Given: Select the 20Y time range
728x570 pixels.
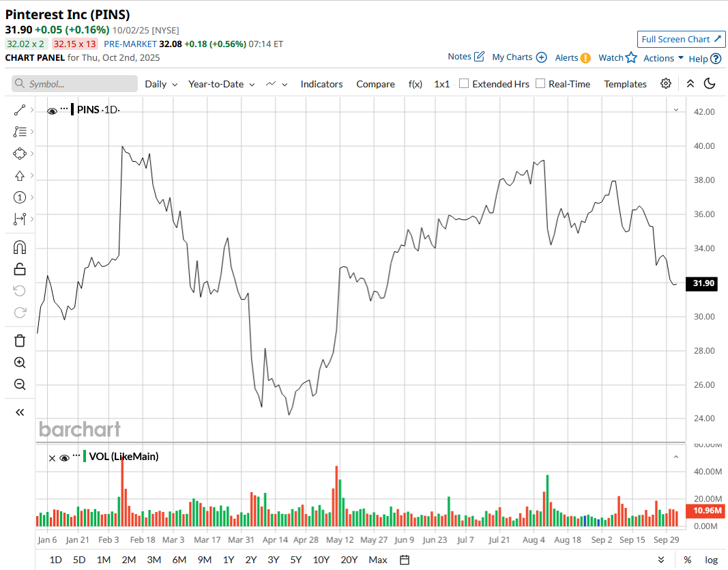Looking at the screenshot, I should click(x=349, y=560).
